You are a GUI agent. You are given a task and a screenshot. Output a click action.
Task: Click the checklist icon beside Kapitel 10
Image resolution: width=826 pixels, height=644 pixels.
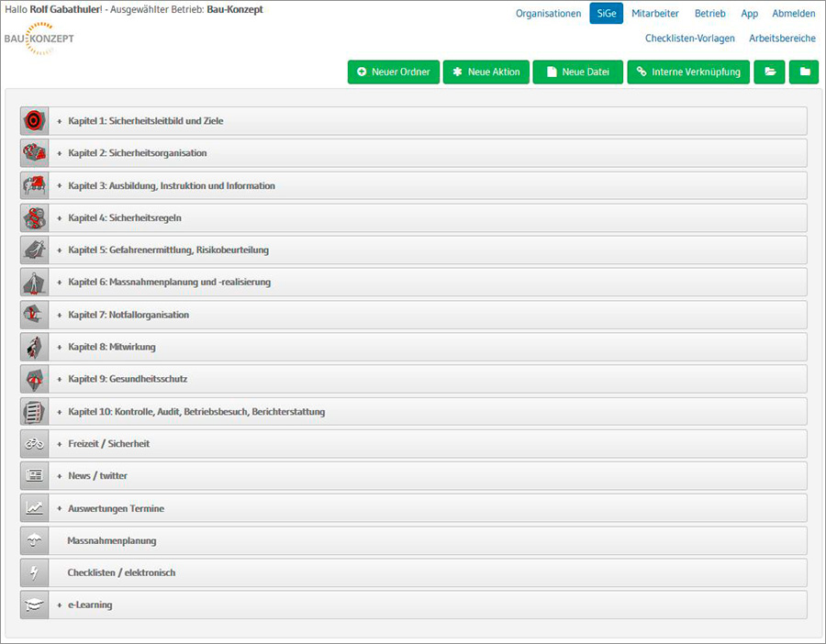pos(34,412)
